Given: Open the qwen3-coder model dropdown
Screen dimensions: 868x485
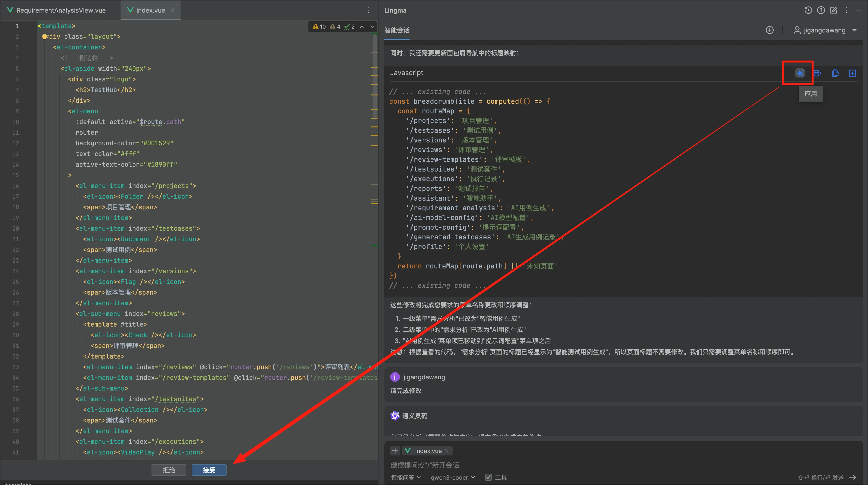Looking at the screenshot, I should (453, 477).
